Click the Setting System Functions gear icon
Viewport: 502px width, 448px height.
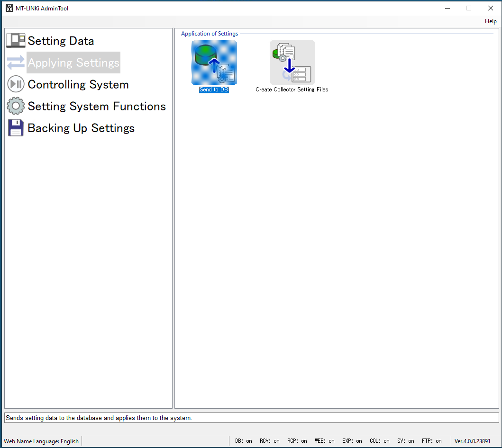point(16,106)
